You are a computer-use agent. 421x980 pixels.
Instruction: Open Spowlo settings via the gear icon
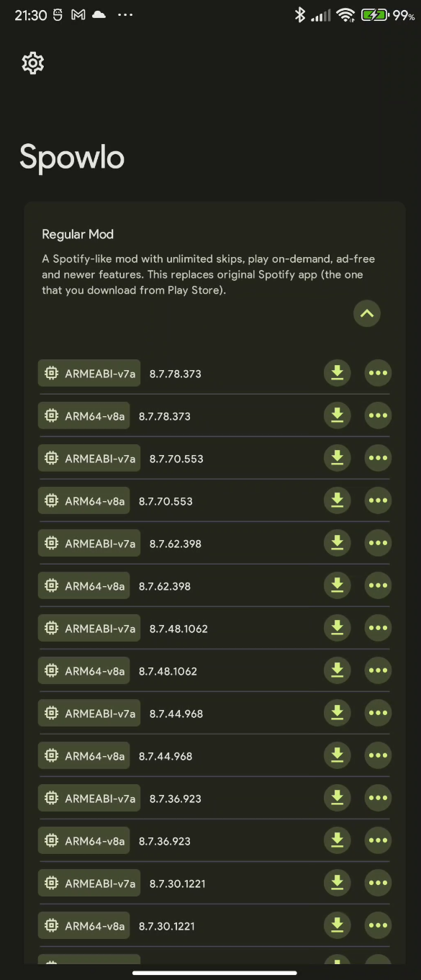[x=32, y=63]
